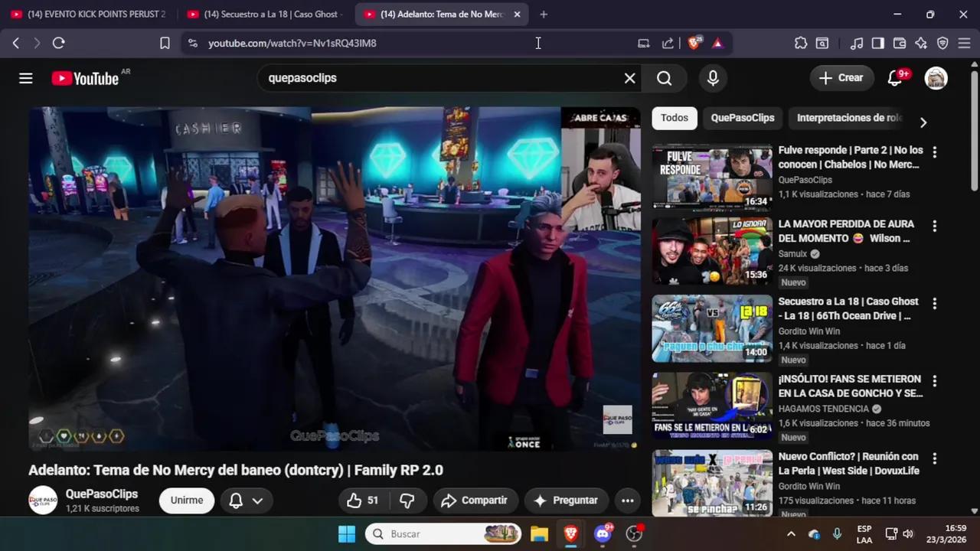
Task: Open options for Secuestro a La 18 suggestion
Action: [934, 304]
